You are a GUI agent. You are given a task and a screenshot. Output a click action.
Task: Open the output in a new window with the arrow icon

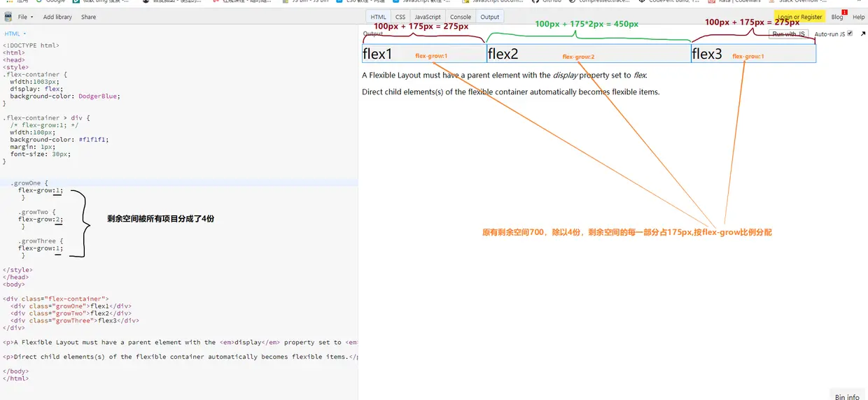coord(863,33)
